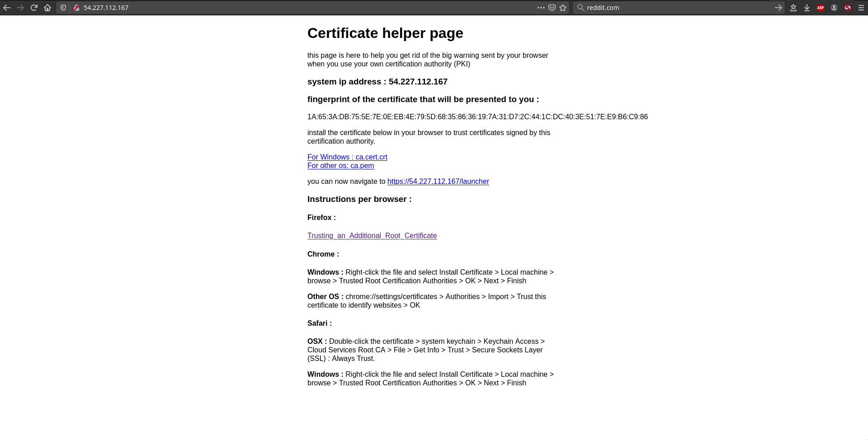Click the certificate fingerprint text
The width and height of the screenshot is (868, 440).
477,117
